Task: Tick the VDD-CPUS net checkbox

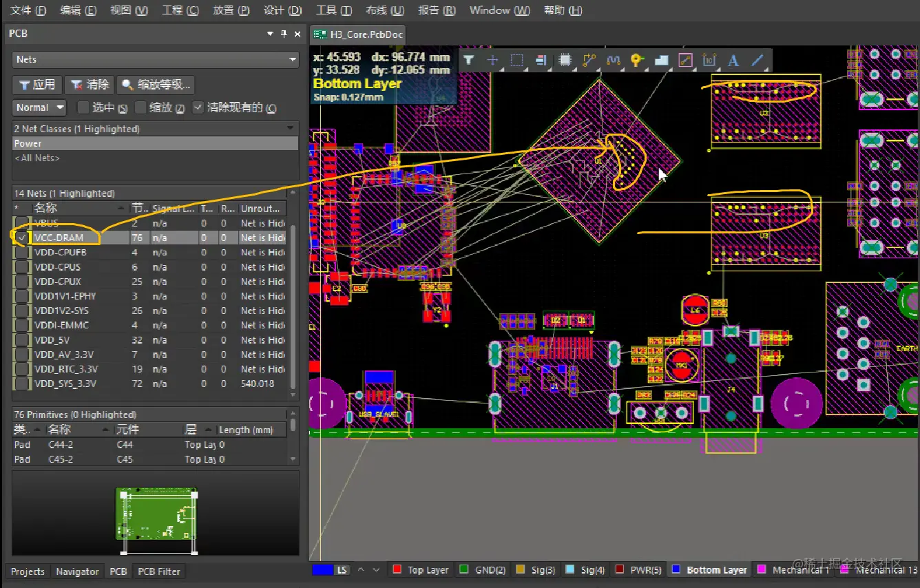Action: (x=22, y=267)
